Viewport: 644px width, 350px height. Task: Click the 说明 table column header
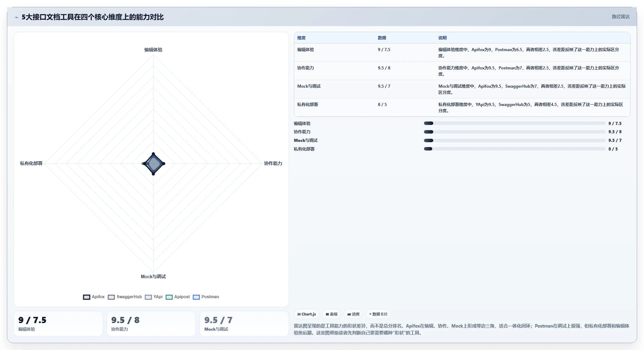pyautogui.click(x=443, y=38)
